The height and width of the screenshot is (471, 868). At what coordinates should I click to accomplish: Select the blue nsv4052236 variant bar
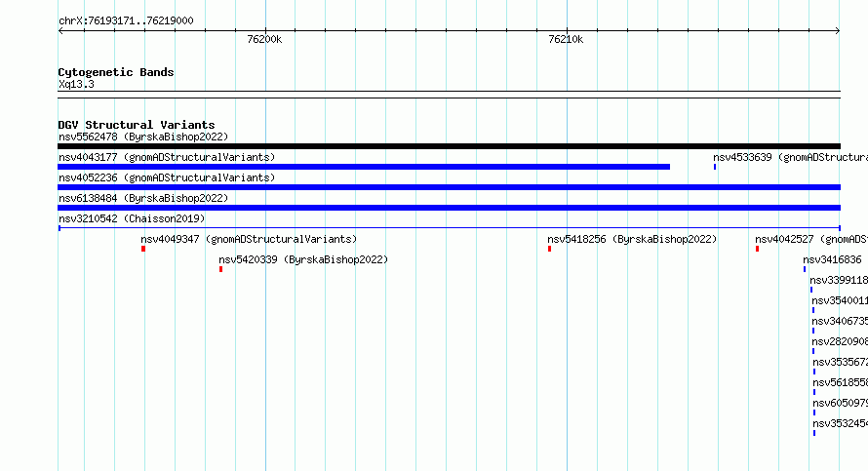click(x=449, y=187)
